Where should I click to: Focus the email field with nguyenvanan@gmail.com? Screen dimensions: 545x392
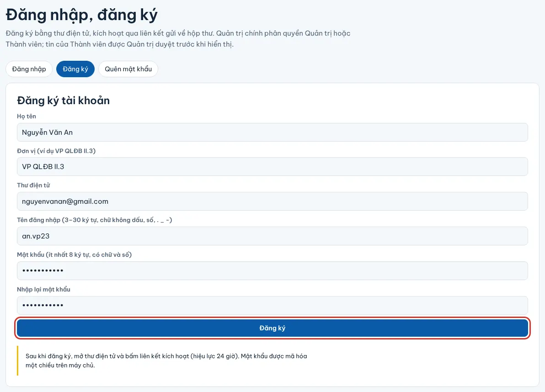click(272, 201)
